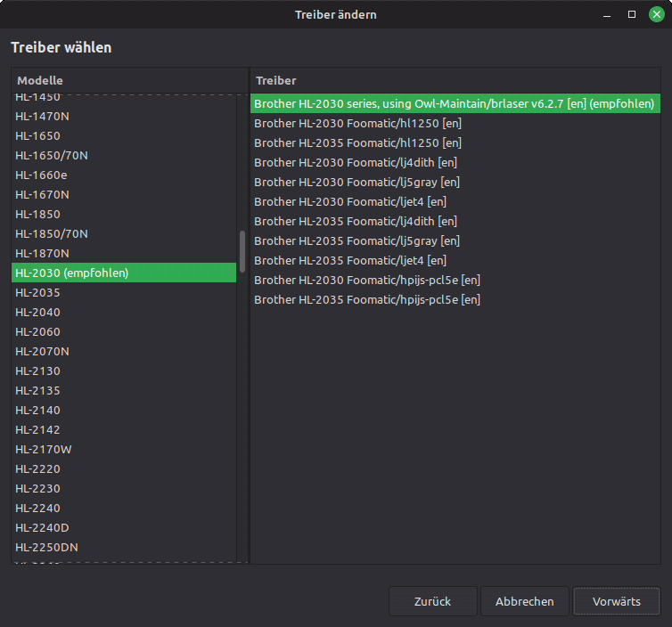Choose Brother HL-2030 Foomatic/ljet4 driver
This screenshot has height=627, width=672.
click(x=455, y=201)
